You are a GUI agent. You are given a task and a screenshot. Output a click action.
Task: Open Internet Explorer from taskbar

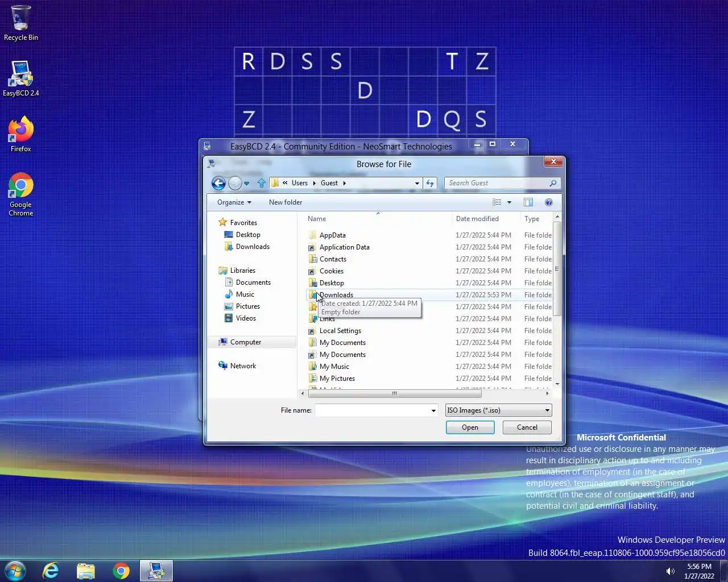pyautogui.click(x=51, y=571)
